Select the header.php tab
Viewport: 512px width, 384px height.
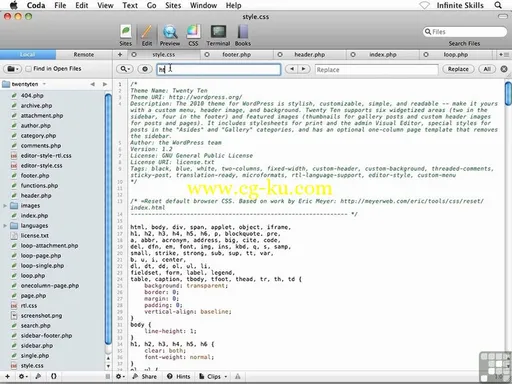point(309,54)
